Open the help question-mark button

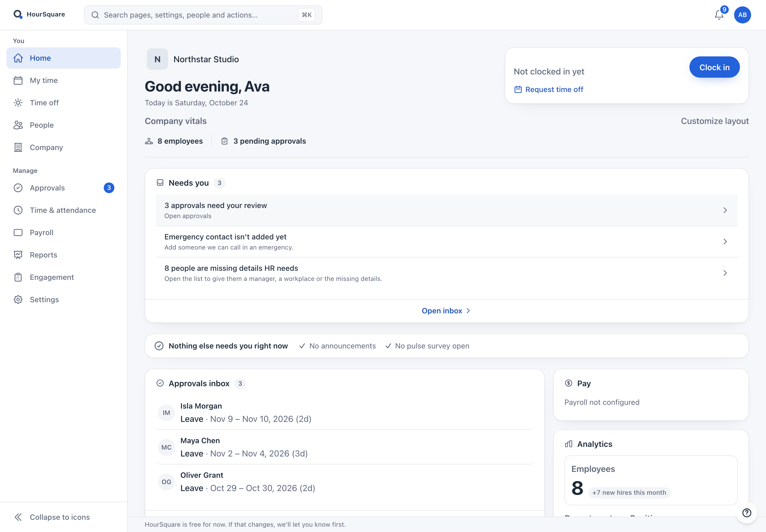coord(747,513)
